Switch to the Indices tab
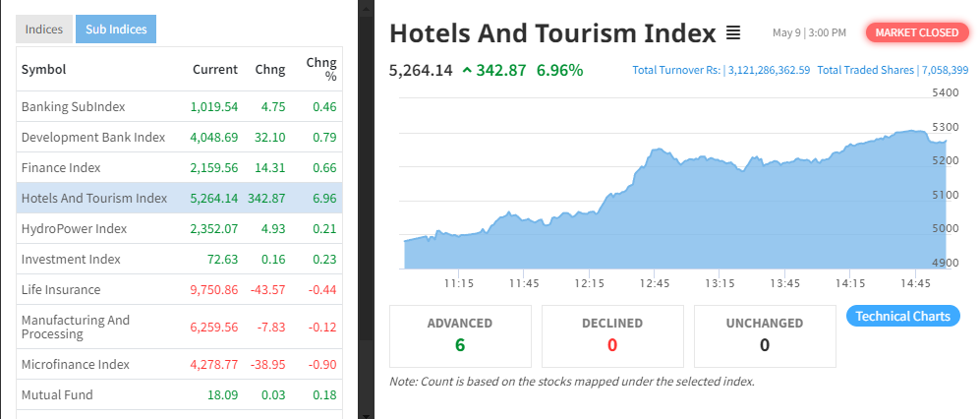Viewport: 980px width, 419px height. 44,30
